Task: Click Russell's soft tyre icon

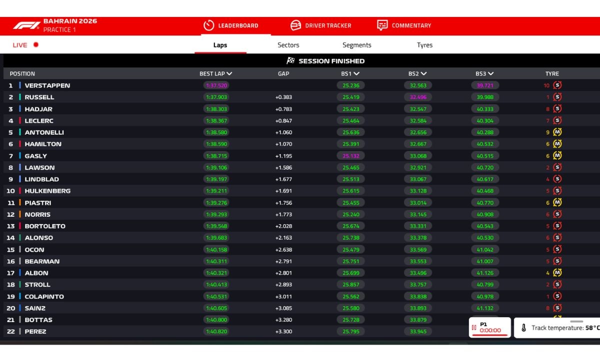Action: click(x=557, y=97)
